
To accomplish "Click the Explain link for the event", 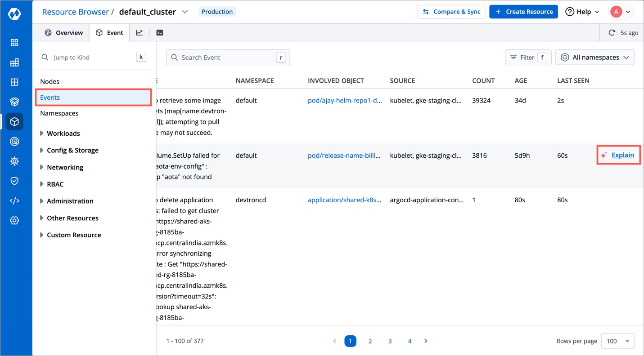I will pos(622,155).
